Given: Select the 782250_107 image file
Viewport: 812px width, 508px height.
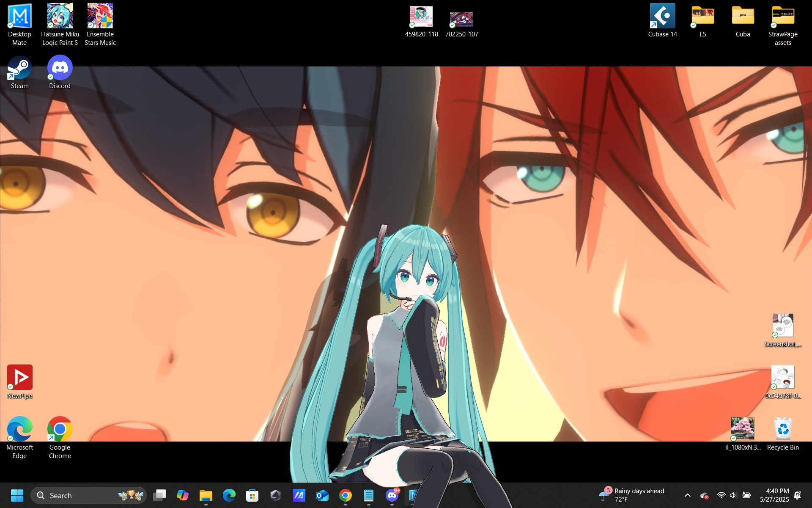Looking at the screenshot, I should tap(461, 25).
